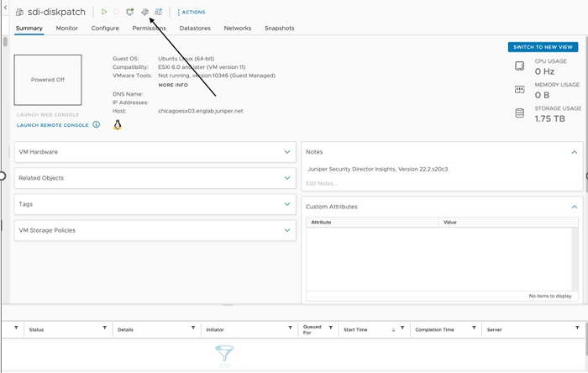Click the Powered Off console thumbnail
The width and height of the screenshot is (588, 373).
click(48, 80)
